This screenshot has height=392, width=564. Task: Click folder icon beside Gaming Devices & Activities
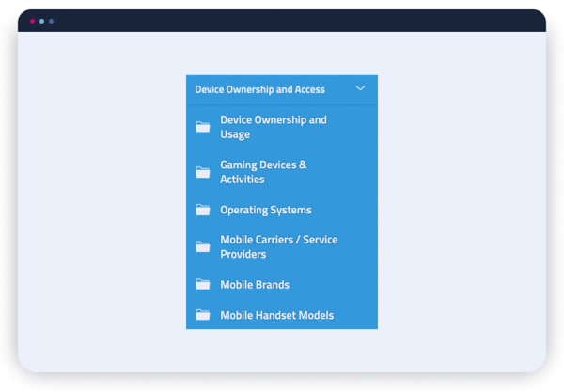(x=202, y=172)
